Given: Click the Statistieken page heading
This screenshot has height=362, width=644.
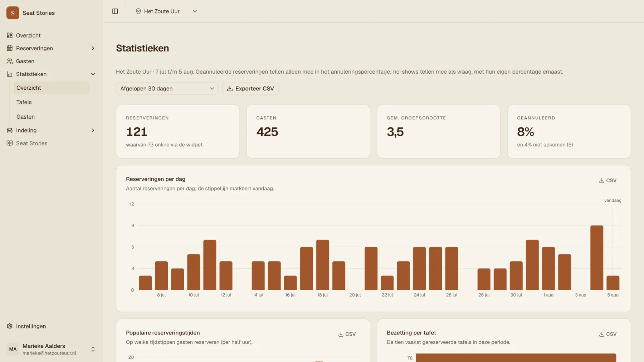Looking at the screenshot, I should (x=142, y=48).
